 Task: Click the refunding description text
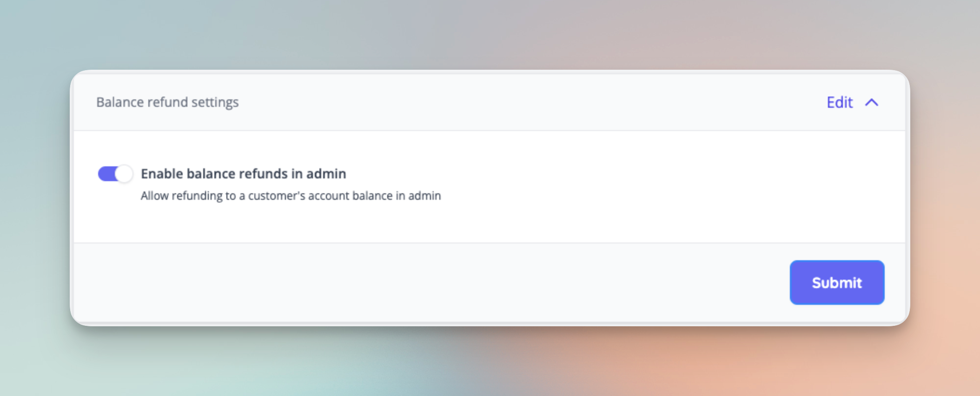[x=290, y=196]
